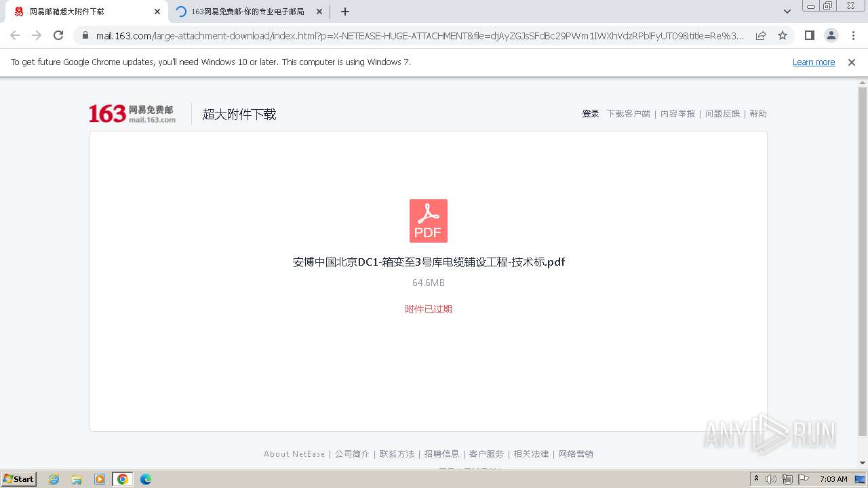Image resolution: width=868 pixels, height=488 pixels.
Task: Click the PDF file name text
Action: [429, 262]
